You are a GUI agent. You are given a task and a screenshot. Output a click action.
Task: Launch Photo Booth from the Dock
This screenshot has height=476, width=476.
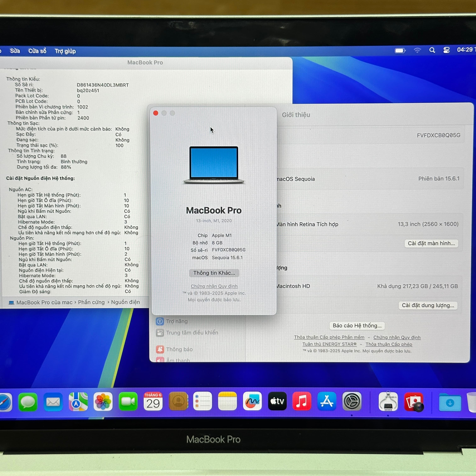click(x=414, y=402)
